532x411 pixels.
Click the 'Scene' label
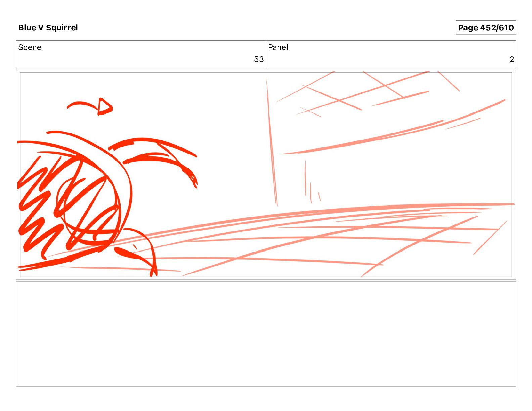click(x=30, y=47)
